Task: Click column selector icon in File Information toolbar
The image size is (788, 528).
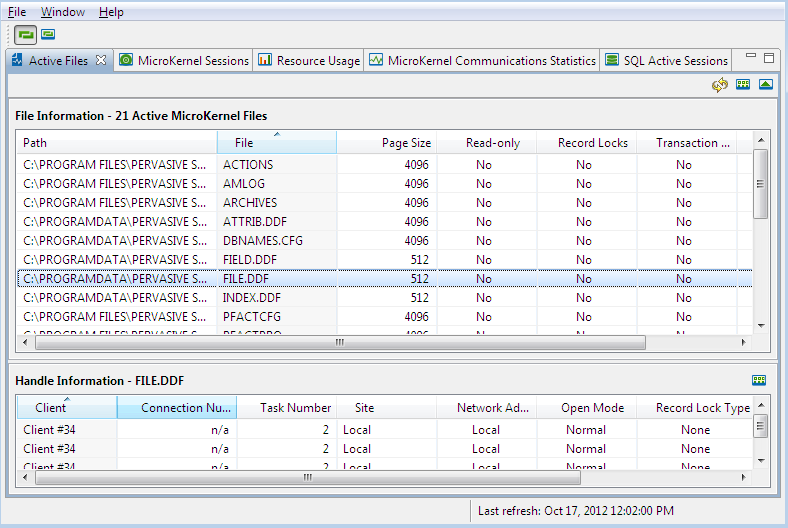Action: pos(743,85)
